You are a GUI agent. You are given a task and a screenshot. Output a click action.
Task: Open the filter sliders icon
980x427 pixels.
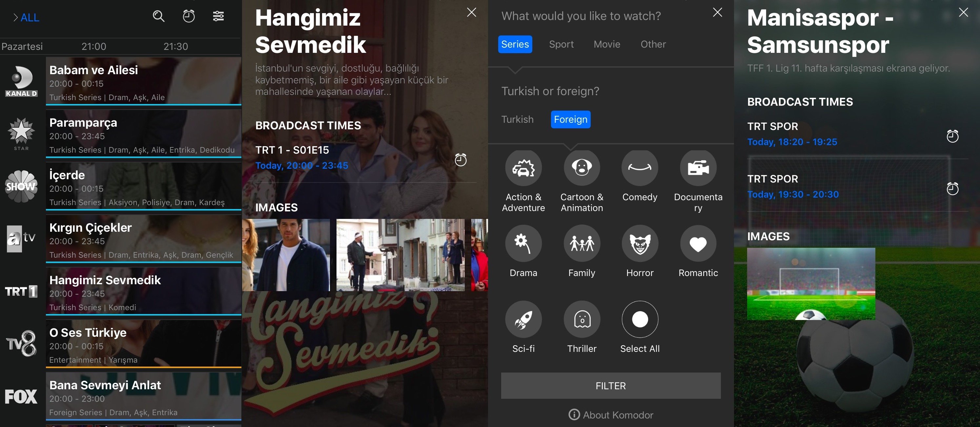point(218,16)
